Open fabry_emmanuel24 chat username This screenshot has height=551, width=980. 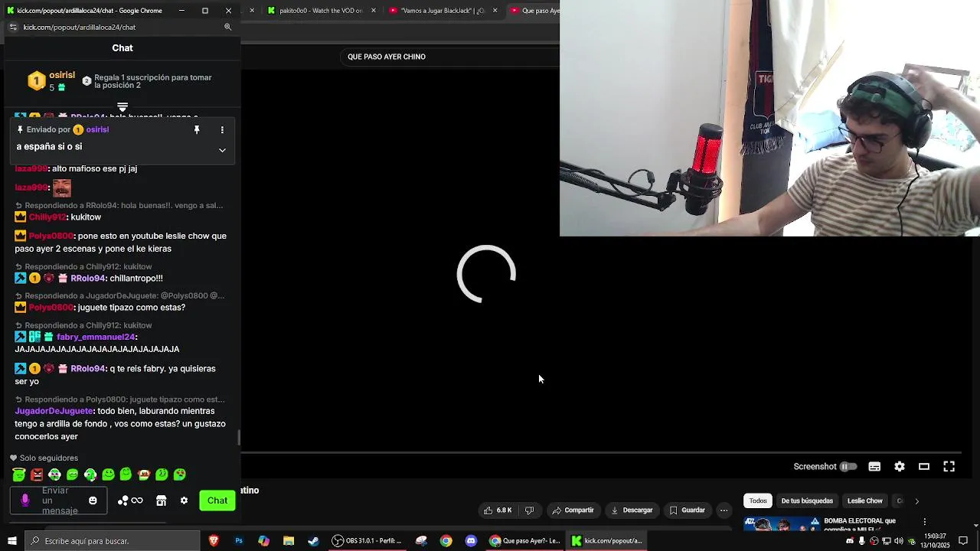point(96,337)
